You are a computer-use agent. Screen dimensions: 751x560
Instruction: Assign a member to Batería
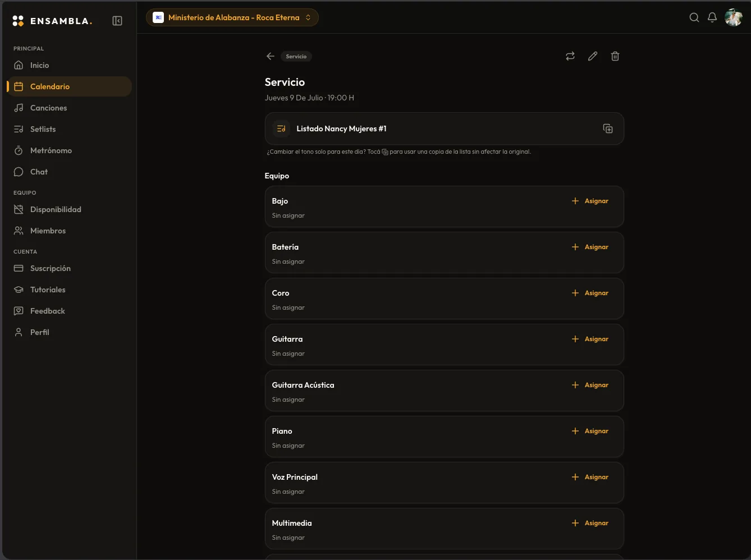(590, 247)
